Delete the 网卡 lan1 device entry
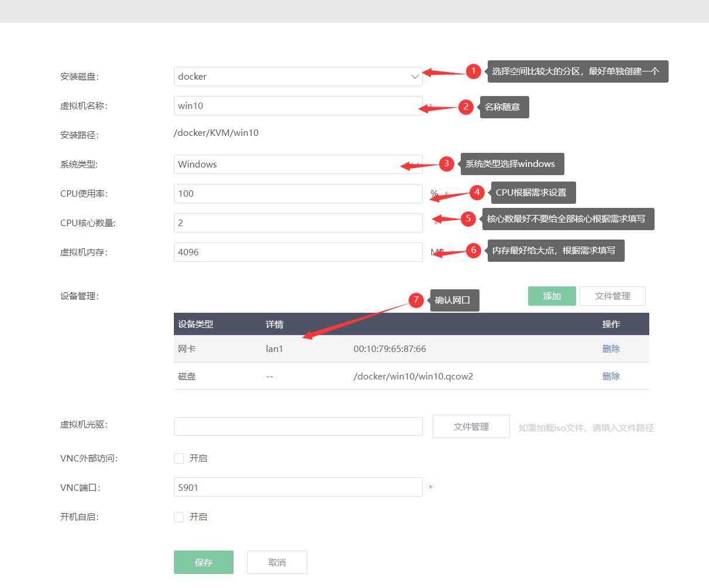 click(x=611, y=348)
